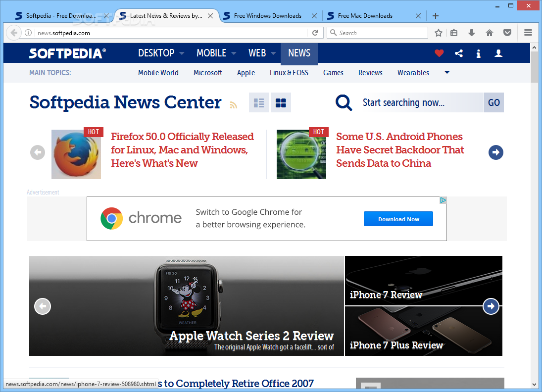Open Reviews topic

[370, 73]
